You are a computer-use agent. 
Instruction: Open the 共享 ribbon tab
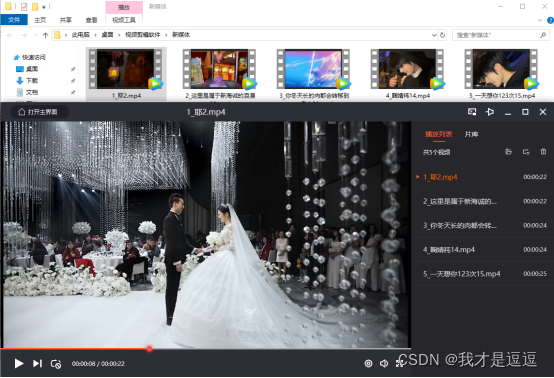pyautogui.click(x=66, y=20)
